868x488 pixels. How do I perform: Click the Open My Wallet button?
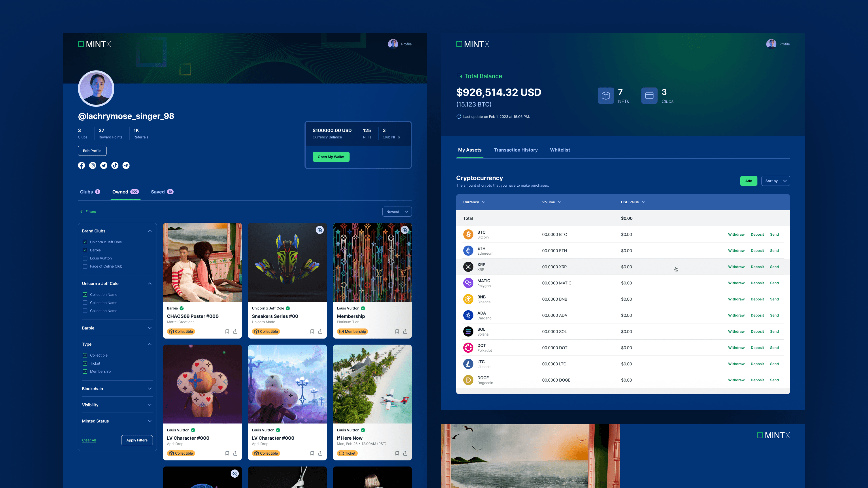pyautogui.click(x=331, y=157)
